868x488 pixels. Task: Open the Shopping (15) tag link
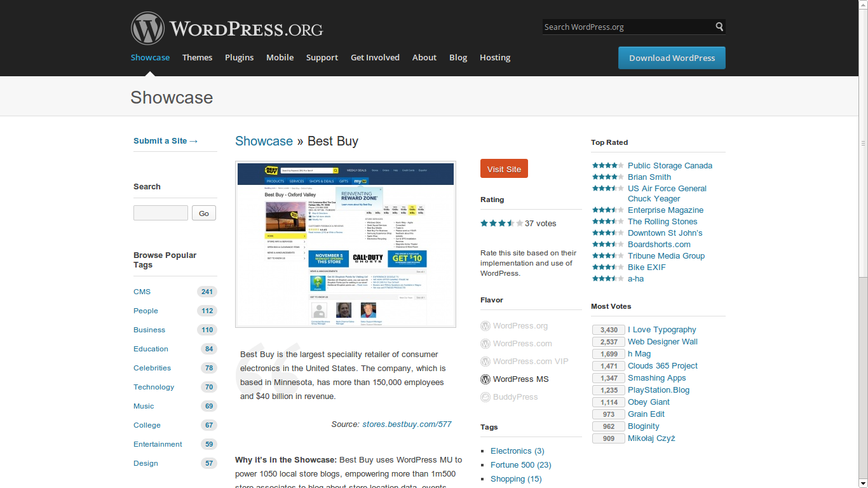[516, 479]
